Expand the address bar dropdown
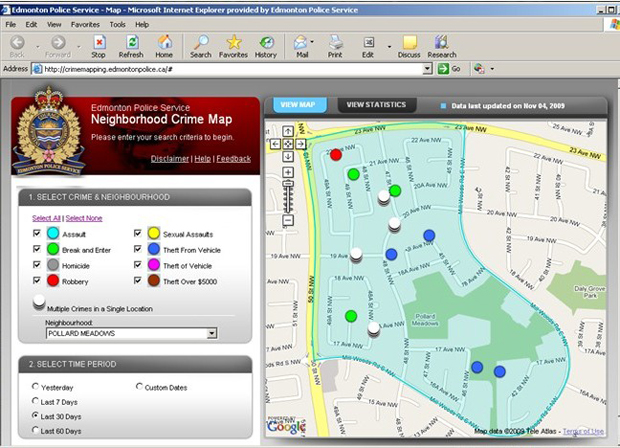Viewport: 620px width, 448px height. click(427, 69)
